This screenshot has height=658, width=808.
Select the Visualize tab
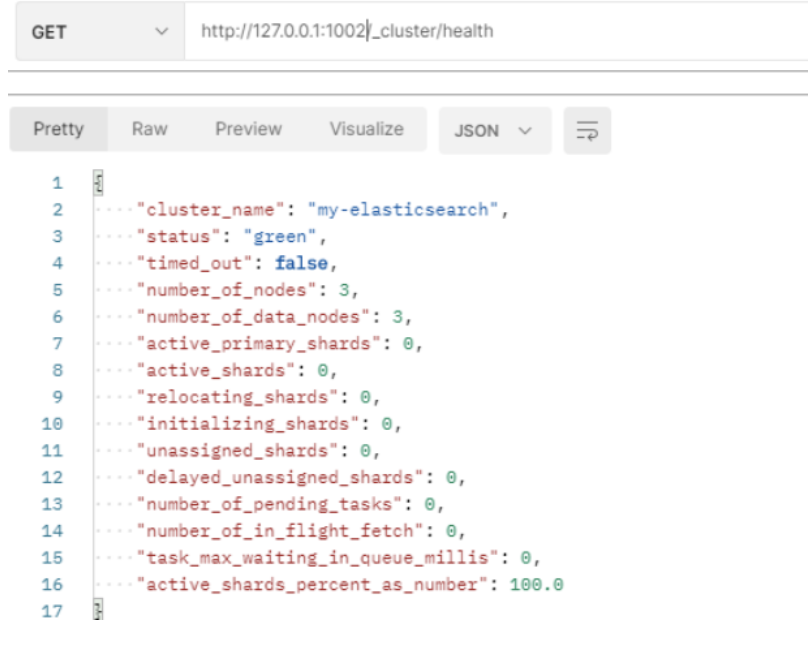(x=367, y=130)
